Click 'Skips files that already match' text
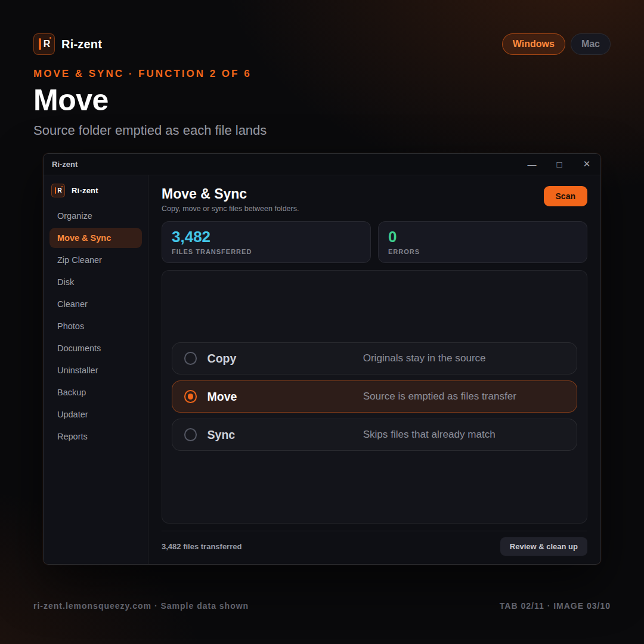This screenshot has height=644, width=644. [429, 435]
